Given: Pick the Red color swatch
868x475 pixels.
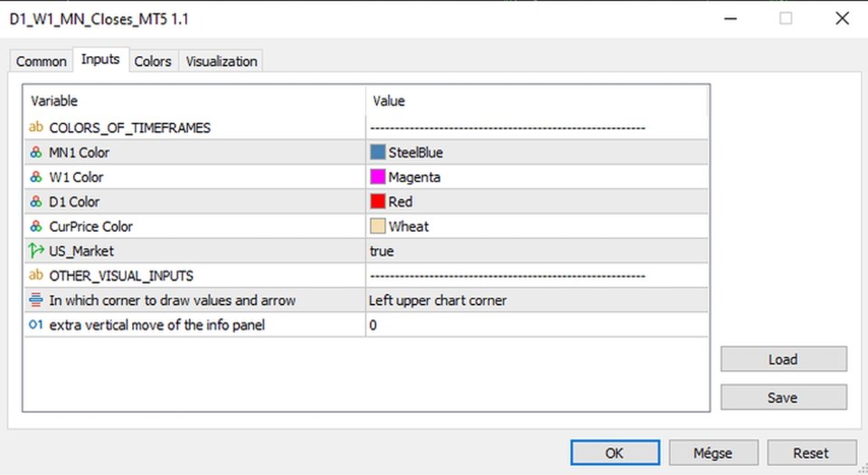Looking at the screenshot, I should (378, 201).
